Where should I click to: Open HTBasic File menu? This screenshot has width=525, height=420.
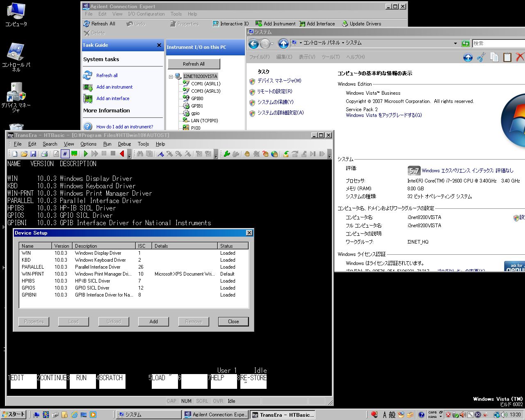pos(18,144)
